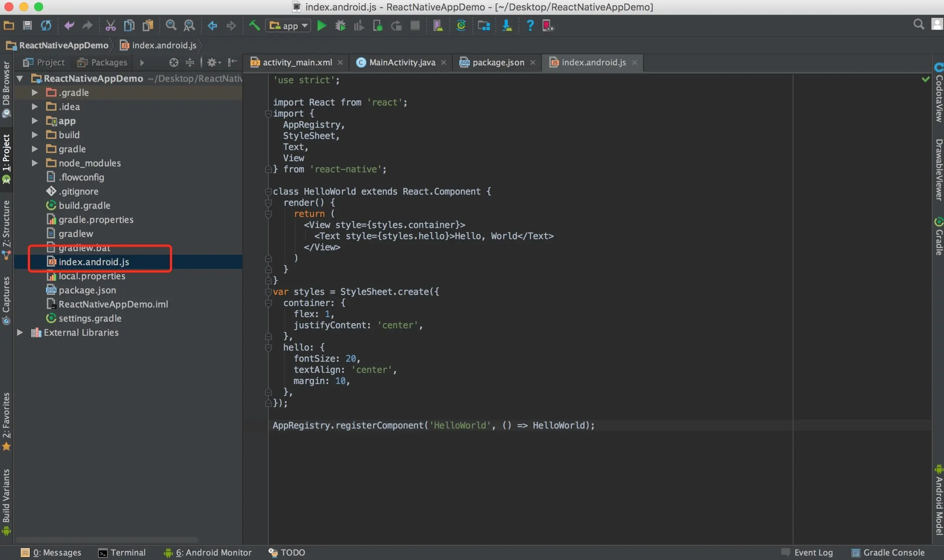Switch project panel to Packages view
944x560 pixels.
pyautogui.click(x=102, y=62)
